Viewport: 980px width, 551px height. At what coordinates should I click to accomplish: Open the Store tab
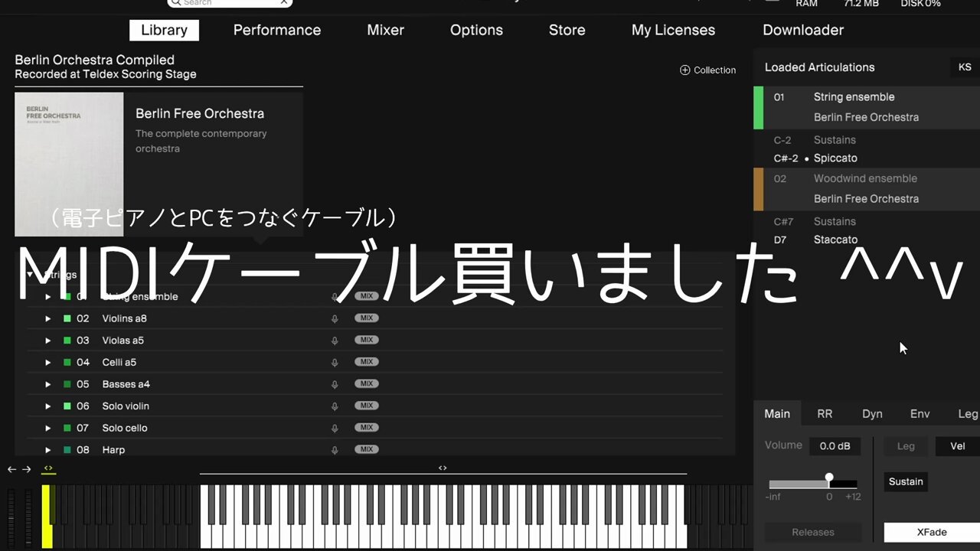(x=567, y=30)
